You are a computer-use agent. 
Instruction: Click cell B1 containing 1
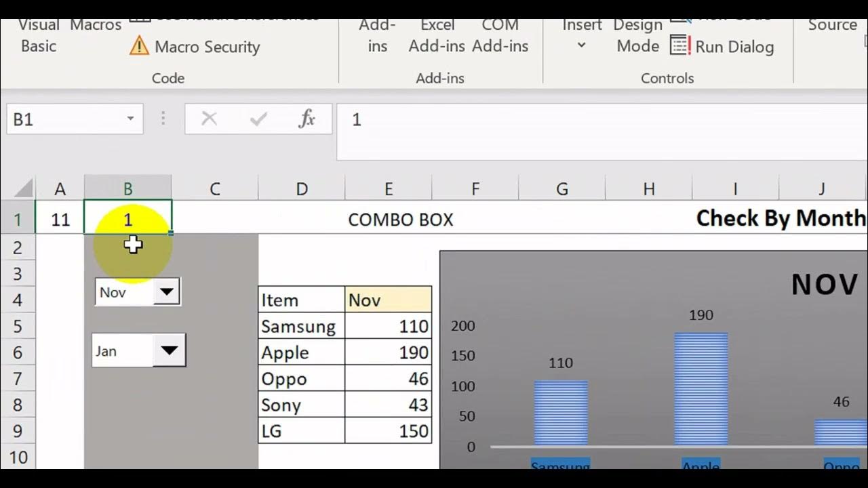(x=128, y=218)
